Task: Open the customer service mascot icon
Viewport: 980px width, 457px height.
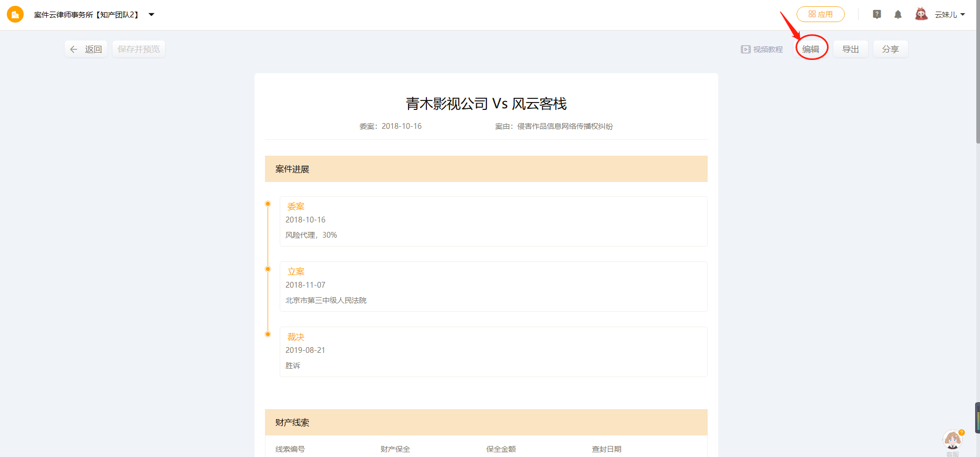Action: pos(952,440)
